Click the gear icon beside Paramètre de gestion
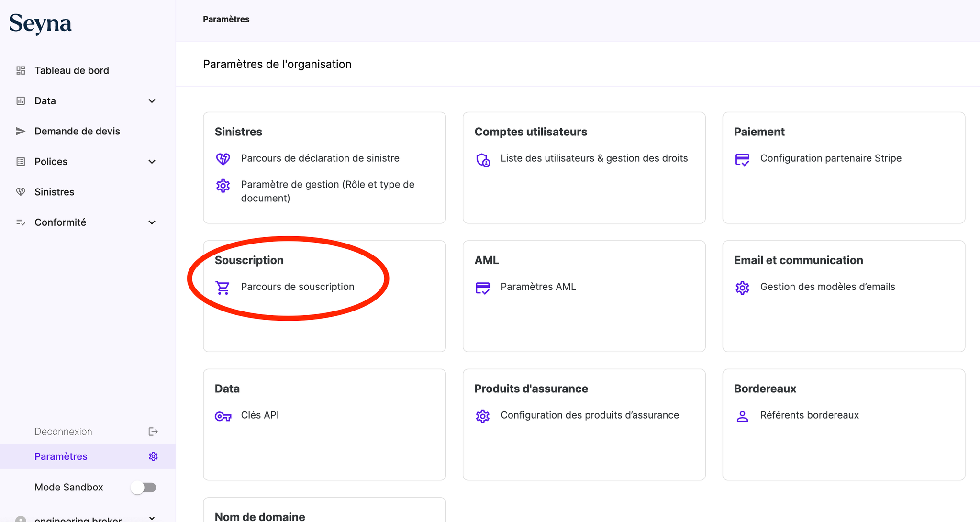 [223, 186]
